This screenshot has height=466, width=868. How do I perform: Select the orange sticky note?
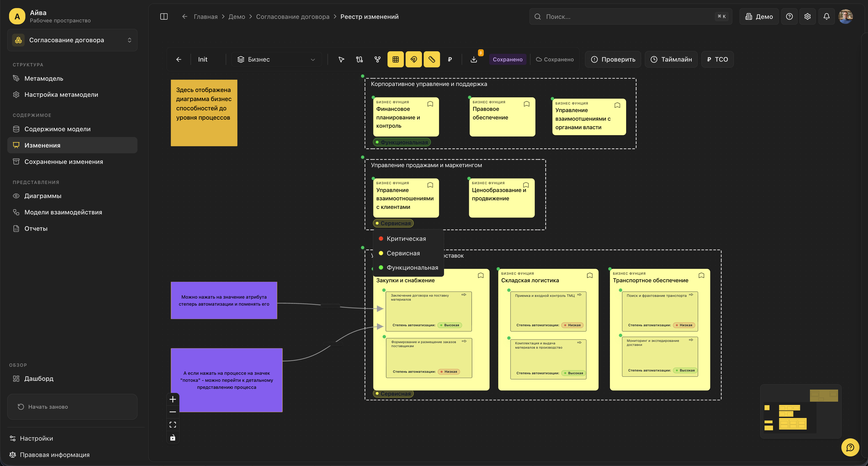(204, 113)
